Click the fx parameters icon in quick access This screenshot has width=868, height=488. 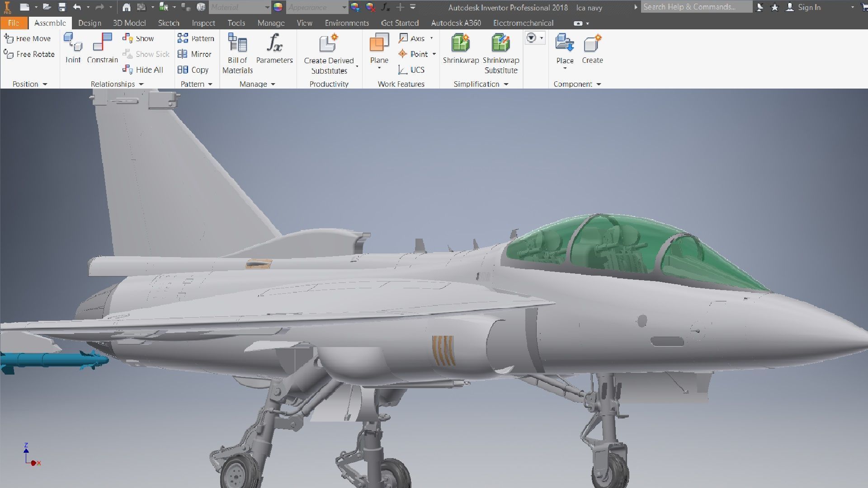(x=386, y=7)
